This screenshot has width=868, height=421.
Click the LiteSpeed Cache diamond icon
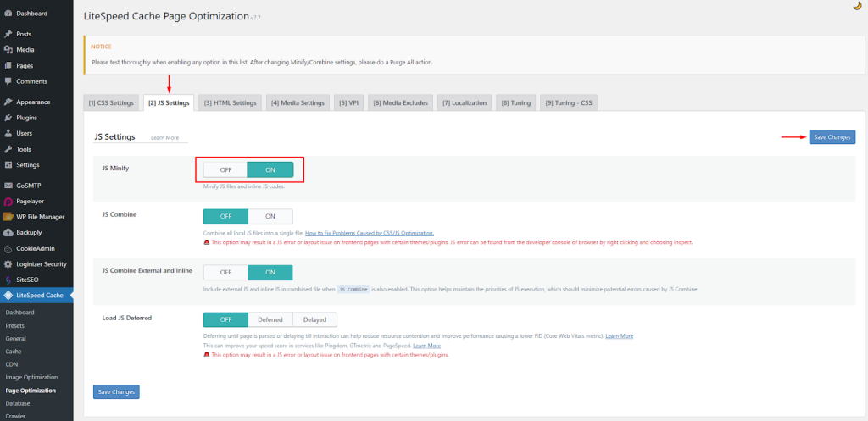click(8, 296)
